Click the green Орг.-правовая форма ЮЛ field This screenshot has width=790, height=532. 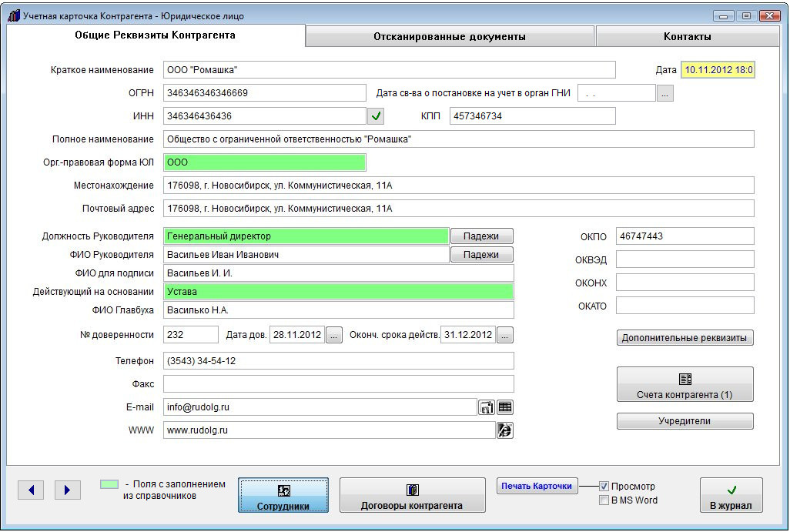pos(264,162)
